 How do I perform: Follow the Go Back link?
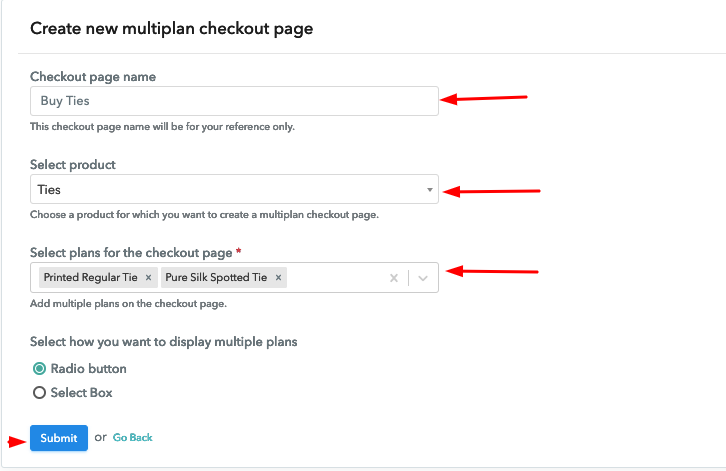click(133, 438)
